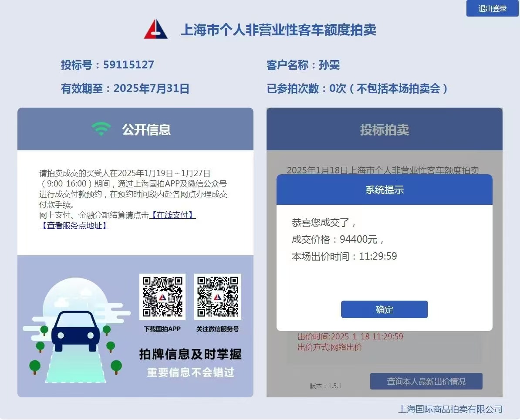
Task: Click the 成交价格 94400元 line
Action: point(338,239)
